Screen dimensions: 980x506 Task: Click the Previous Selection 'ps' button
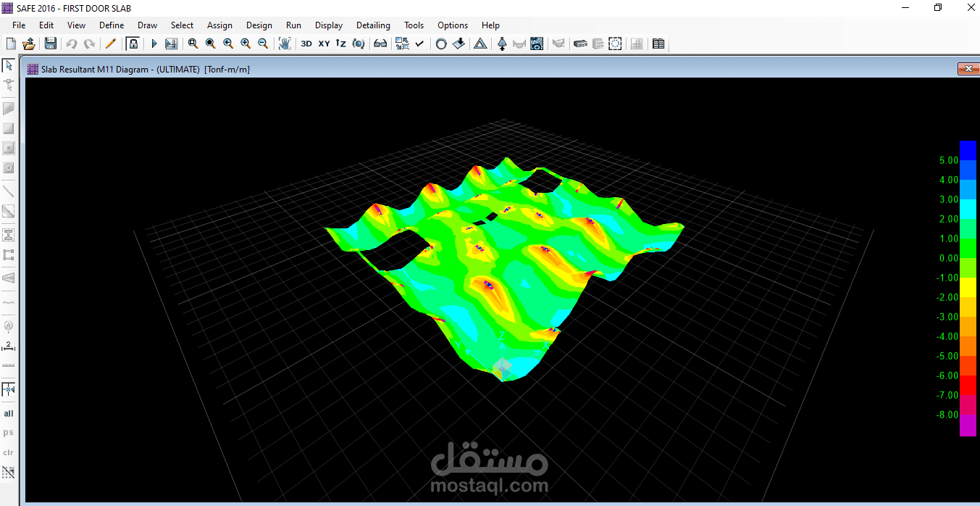9,433
